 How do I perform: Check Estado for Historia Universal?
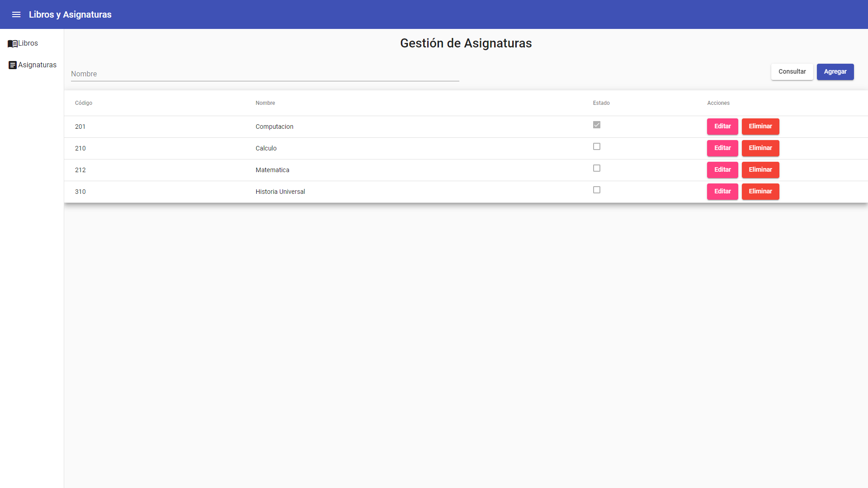point(597,190)
